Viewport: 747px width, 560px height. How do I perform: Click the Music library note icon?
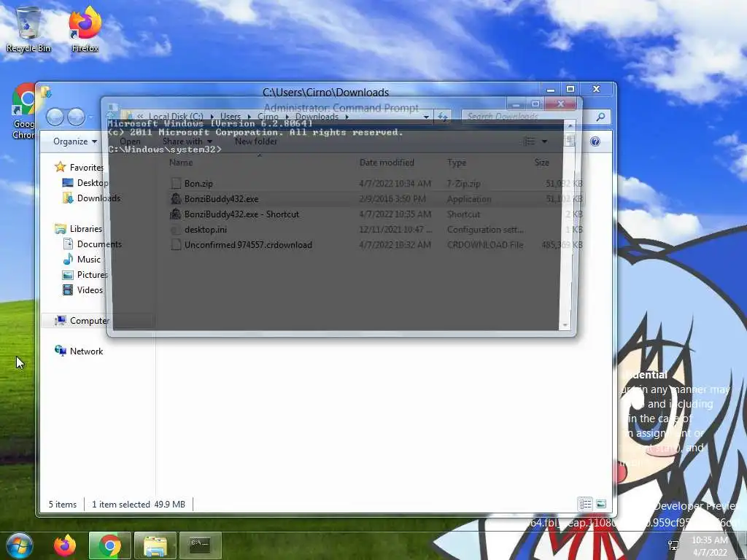[68, 259]
